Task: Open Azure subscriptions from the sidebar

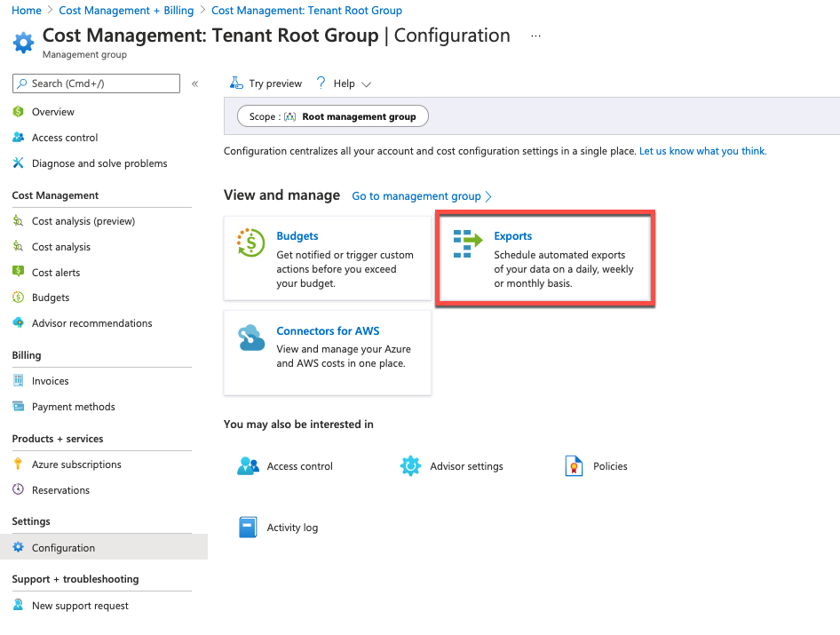Action: pos(76,464)
